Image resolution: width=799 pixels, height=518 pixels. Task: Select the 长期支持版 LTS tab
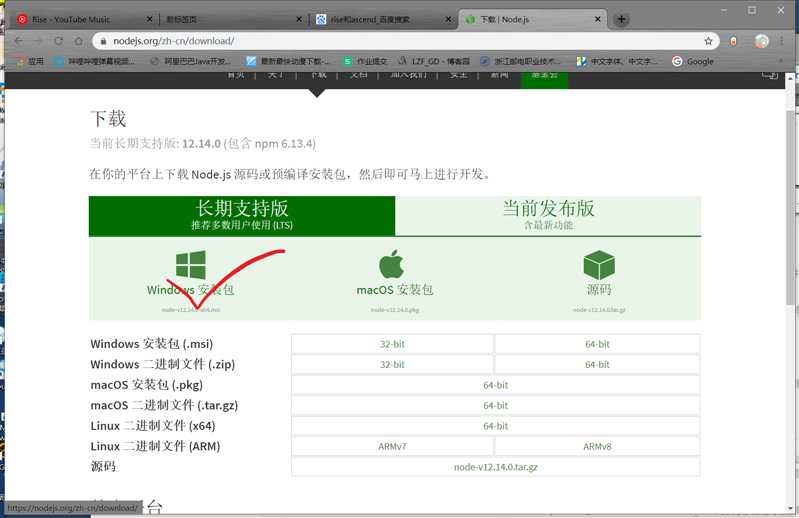click(242, 216)
